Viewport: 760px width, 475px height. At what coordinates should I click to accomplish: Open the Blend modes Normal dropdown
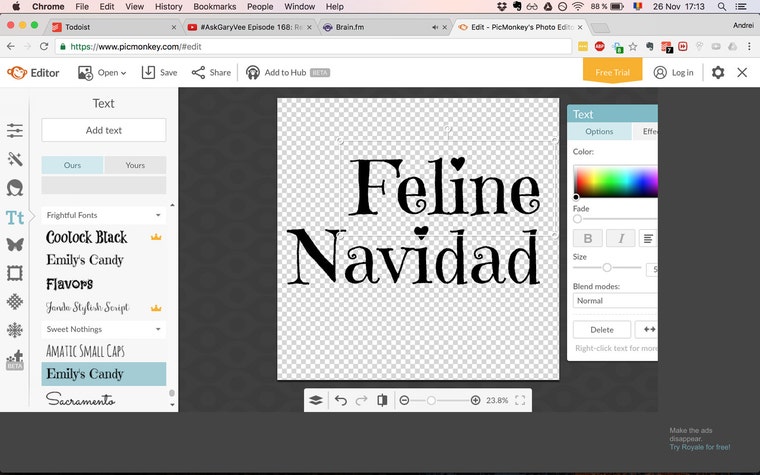[x=615, y=301]
